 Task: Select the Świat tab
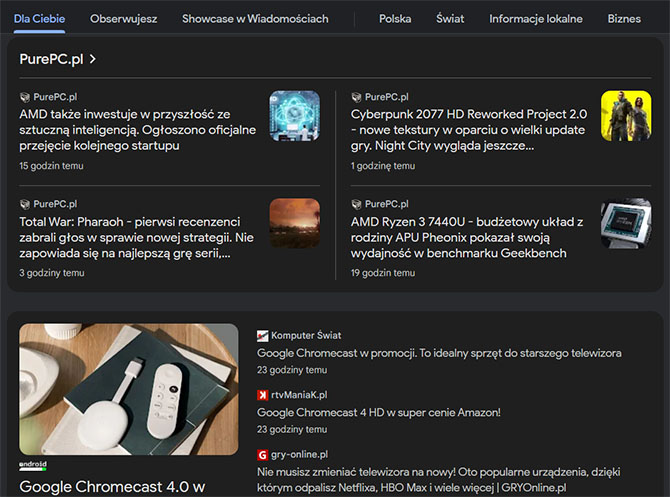coord(450,19)
